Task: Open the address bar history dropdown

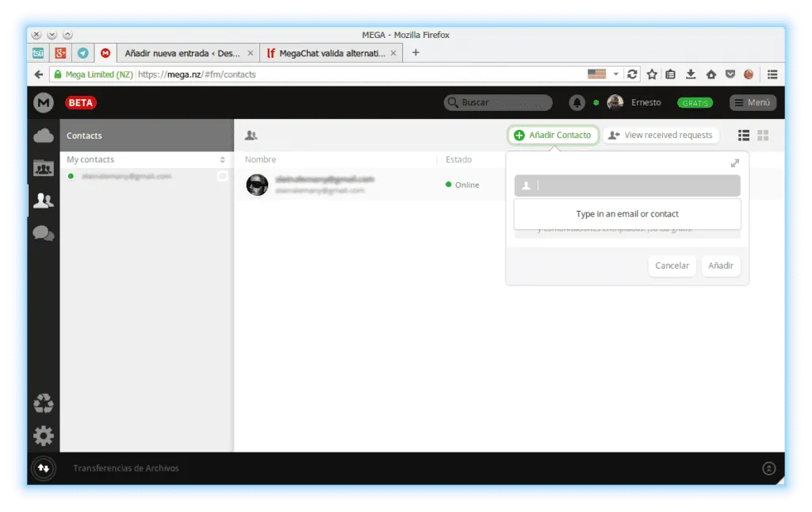Action: pyautogui.click(x=615, y=74)
